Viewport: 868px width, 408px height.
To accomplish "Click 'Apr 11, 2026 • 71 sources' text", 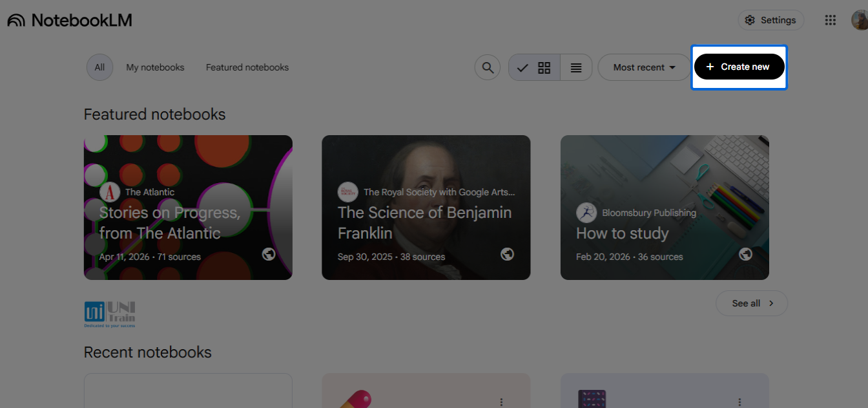I will (150, 257).
